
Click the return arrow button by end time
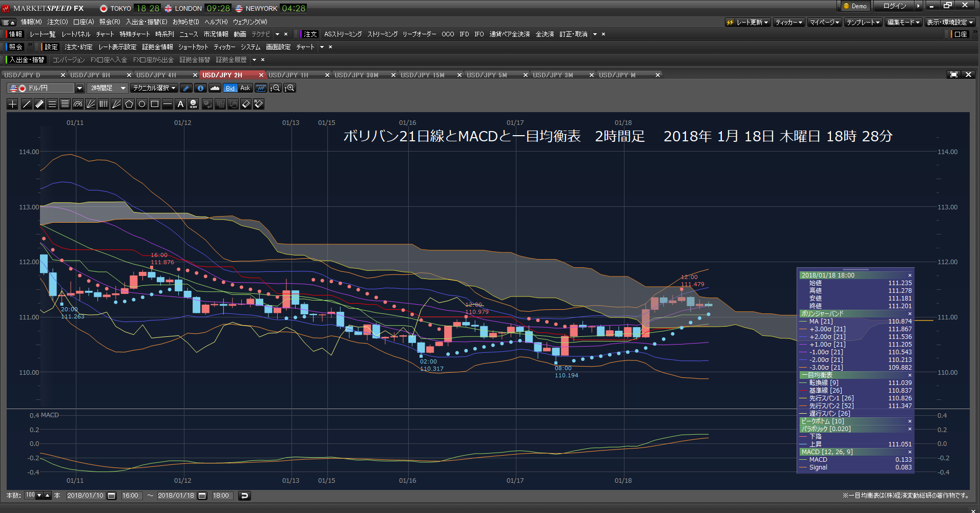[x=244, y=496]
